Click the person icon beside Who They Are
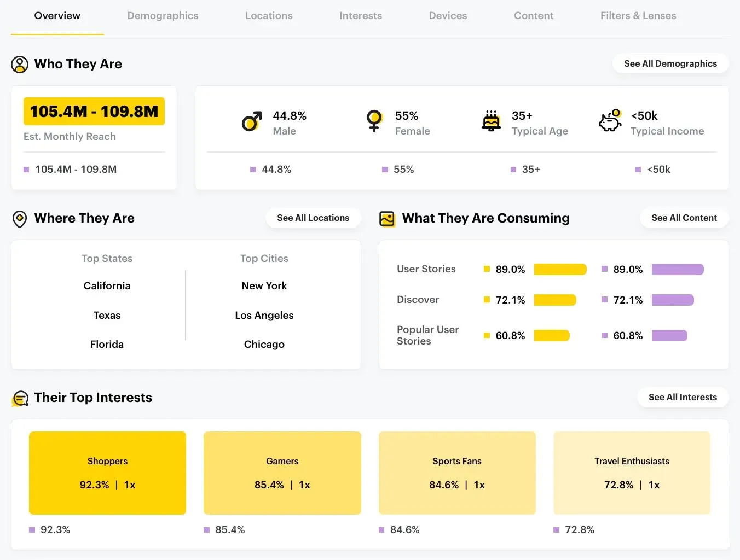The height and width of the screenshot is (560, 740). [x=20, y=65]
